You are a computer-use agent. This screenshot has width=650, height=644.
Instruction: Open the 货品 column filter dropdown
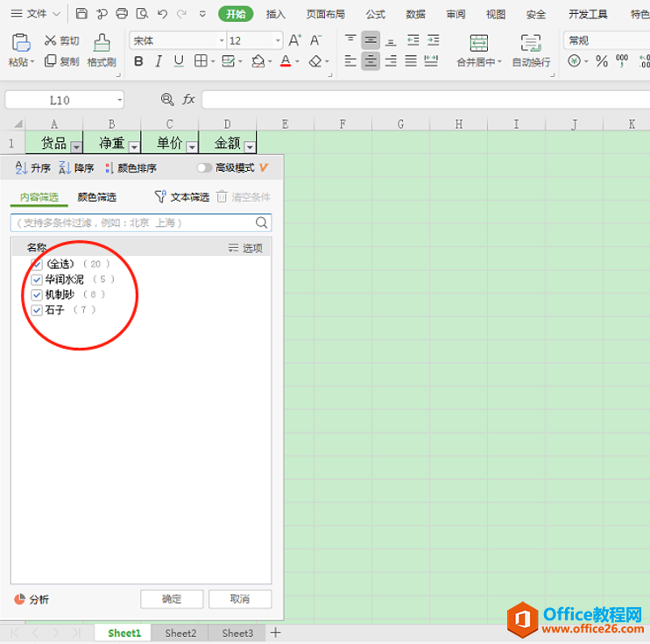tap(76, 147)
